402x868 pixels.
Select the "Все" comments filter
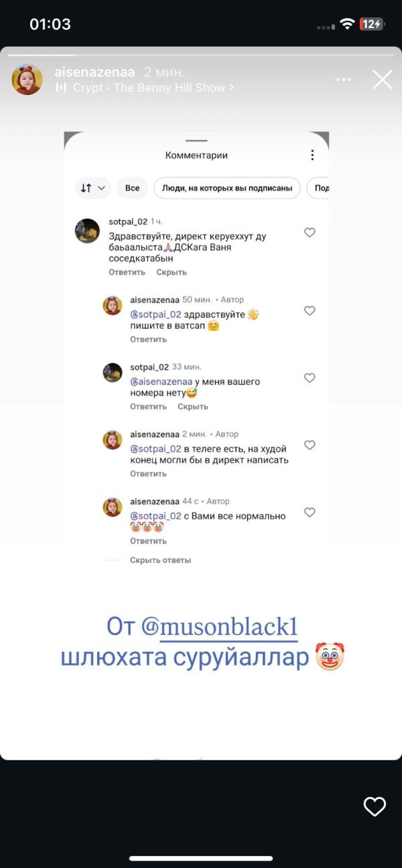coord(133,188)
